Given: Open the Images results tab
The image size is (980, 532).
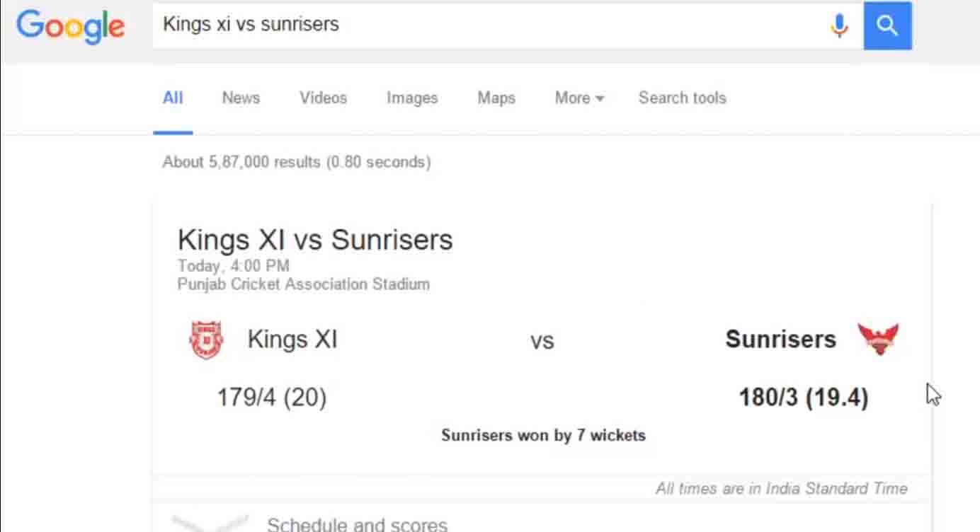Looking at the screenshot, I should tap(412, 98).
